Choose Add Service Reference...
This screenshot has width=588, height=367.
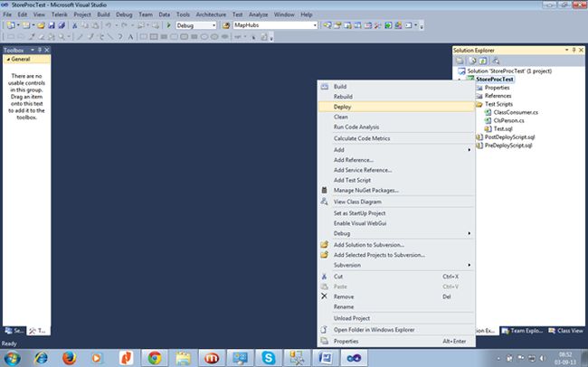[396, 170]
